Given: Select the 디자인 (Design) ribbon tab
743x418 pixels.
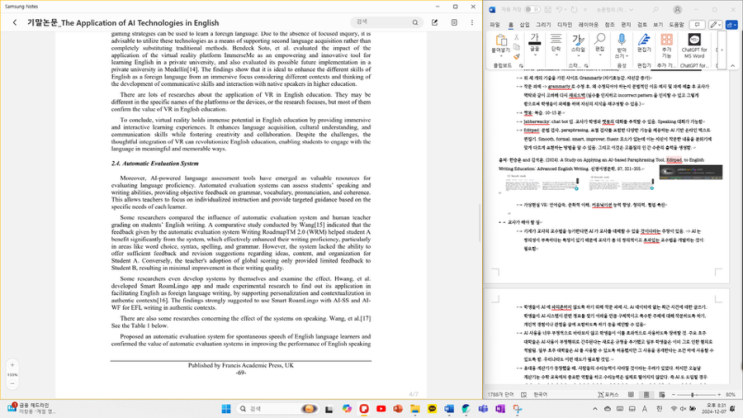Looking at the screenshot, I should click(564, 25).
